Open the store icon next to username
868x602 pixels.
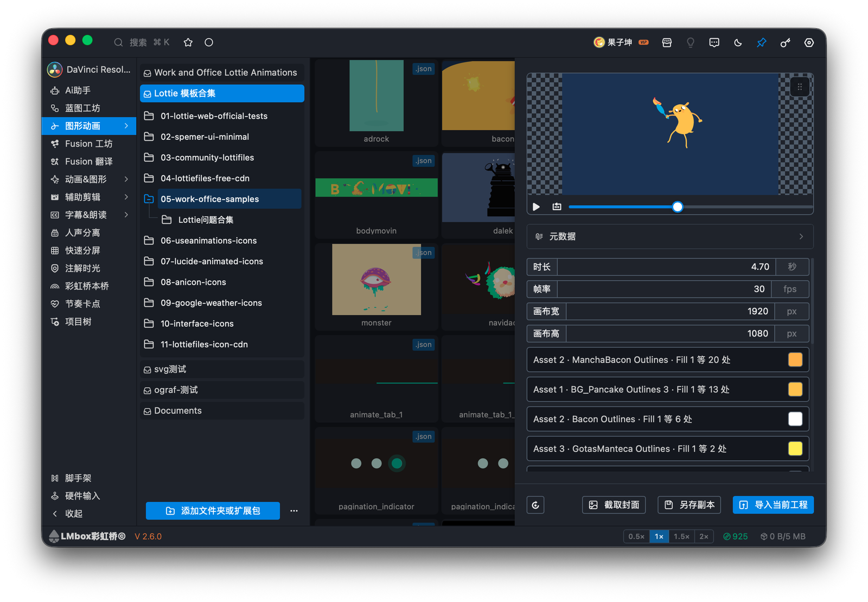(x=667, y=42)
